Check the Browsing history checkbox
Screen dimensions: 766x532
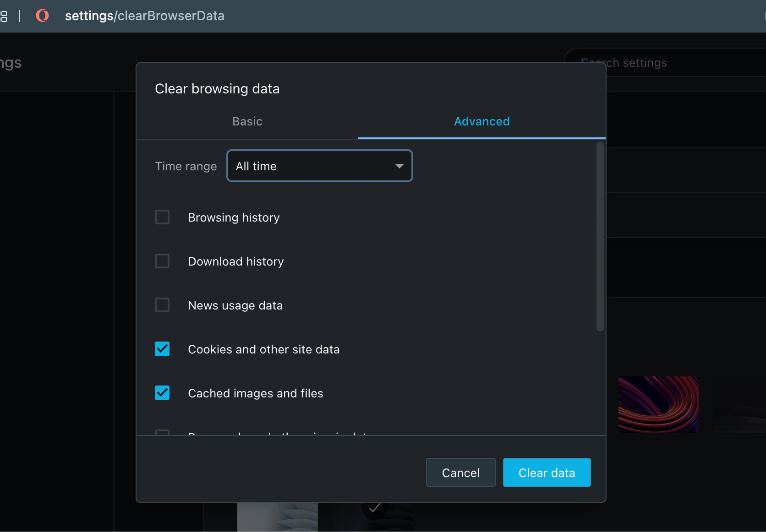[x=162, y=217]
